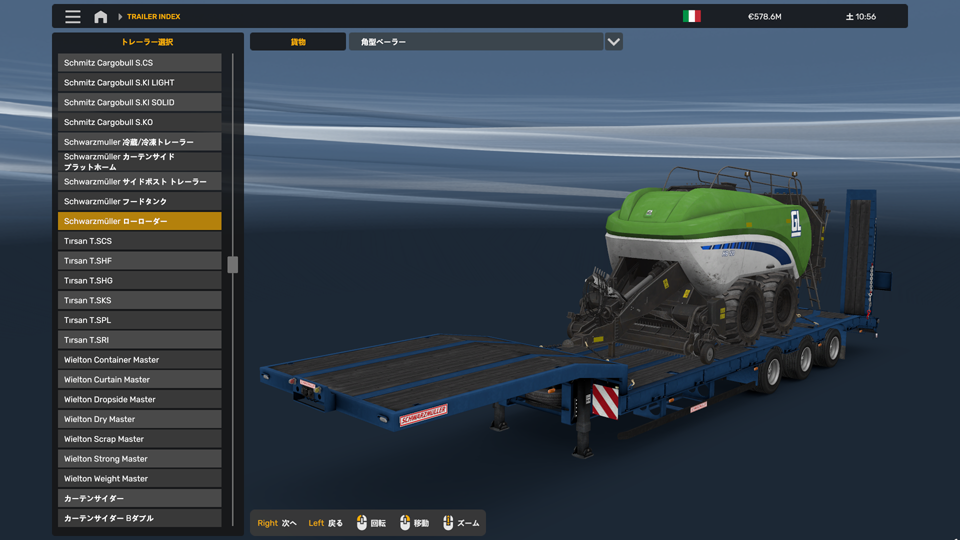960x540 pixels.
Task: Click the breadcrumb arrow before TRAILER INDEX
Action: [120, 17]
